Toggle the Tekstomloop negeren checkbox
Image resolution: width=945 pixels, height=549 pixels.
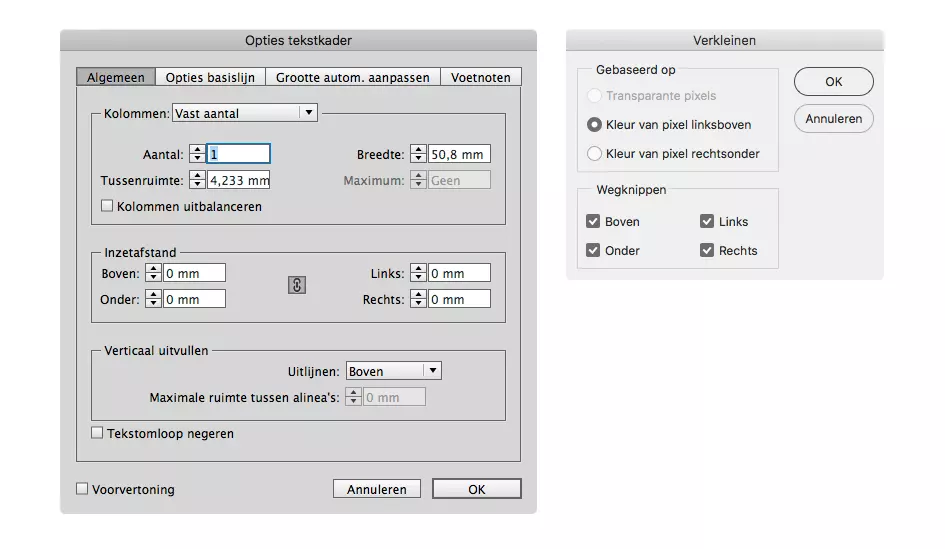coord(98,434)
